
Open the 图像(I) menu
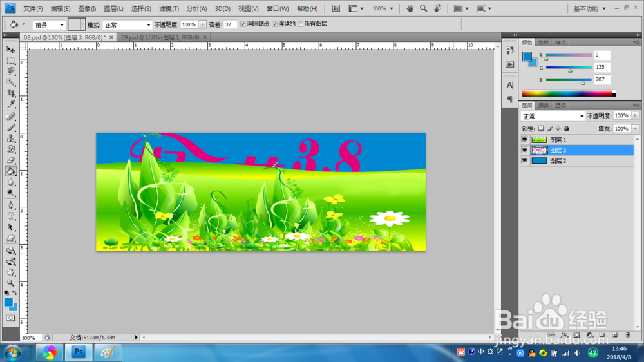coord(87,8)
